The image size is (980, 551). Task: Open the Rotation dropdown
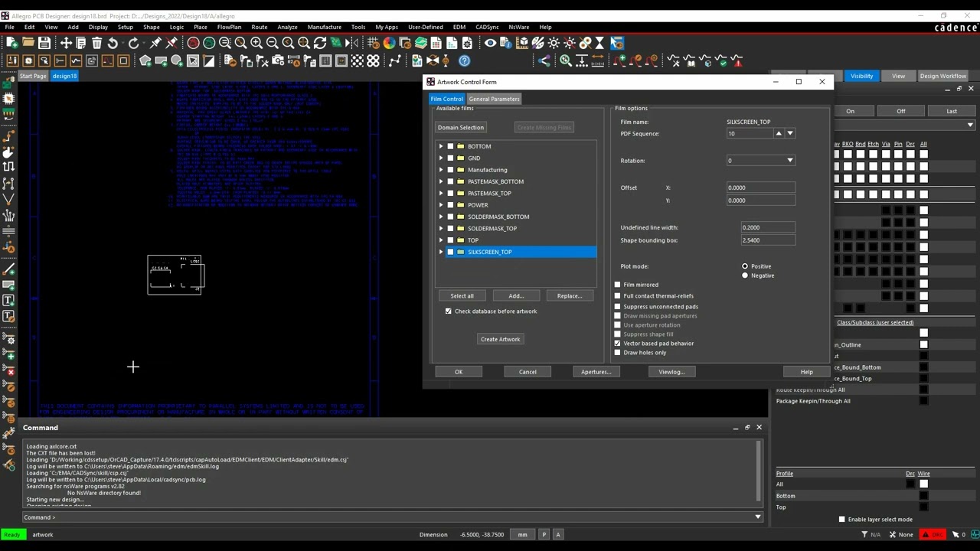tap(790, 161)
